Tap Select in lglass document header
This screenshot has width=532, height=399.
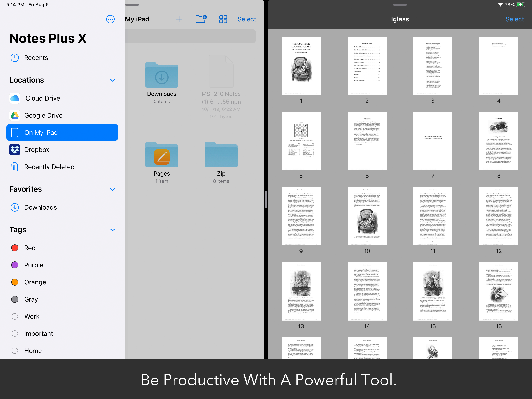tap(514, 19)
